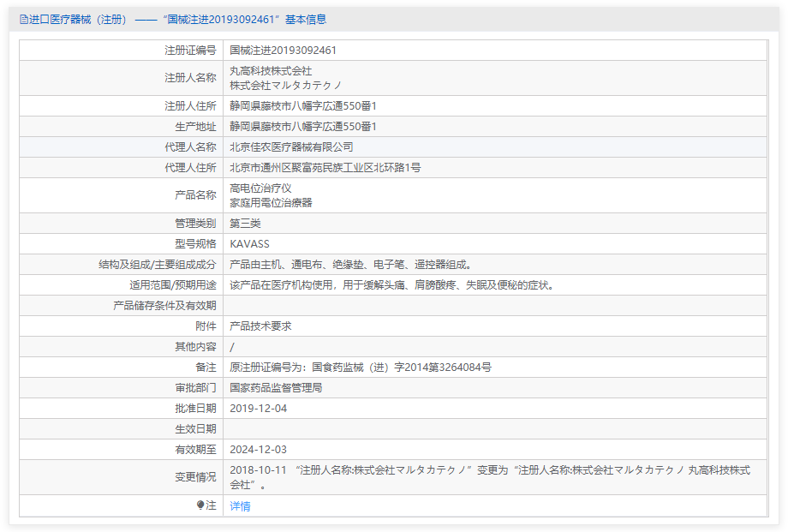
Task: Click agent address 北京市通州区 value
Action: [325, 168]
